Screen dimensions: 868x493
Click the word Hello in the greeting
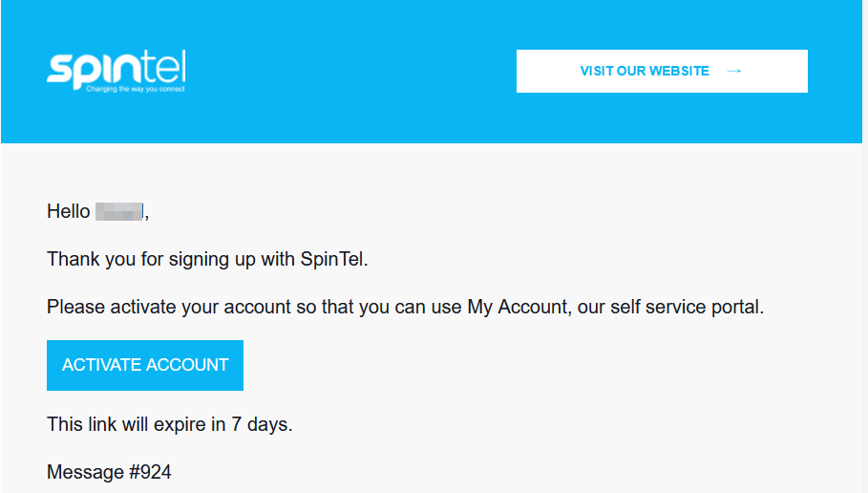[x=68, y=211]
